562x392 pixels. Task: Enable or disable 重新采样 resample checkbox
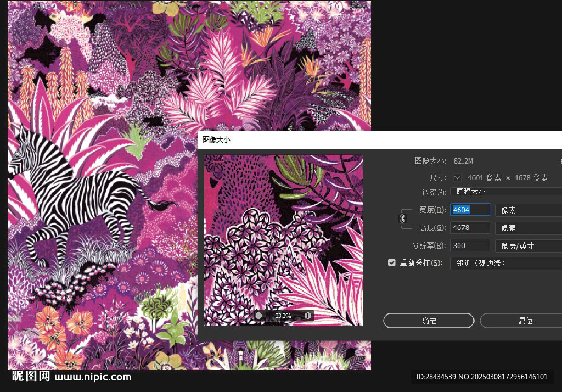tap(391, 263)
